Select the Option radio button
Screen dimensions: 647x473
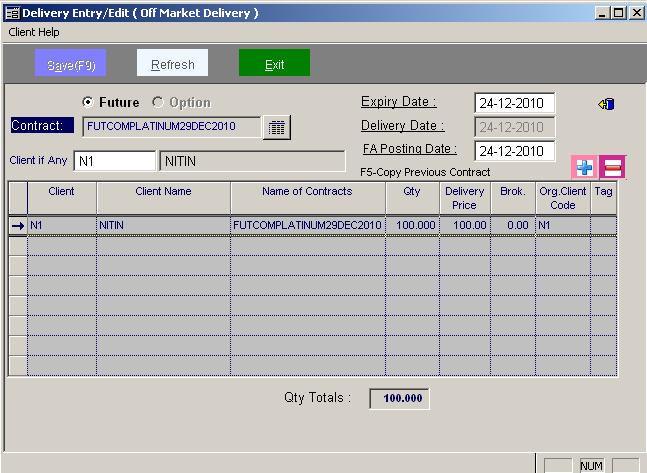(x=157, y=103)
